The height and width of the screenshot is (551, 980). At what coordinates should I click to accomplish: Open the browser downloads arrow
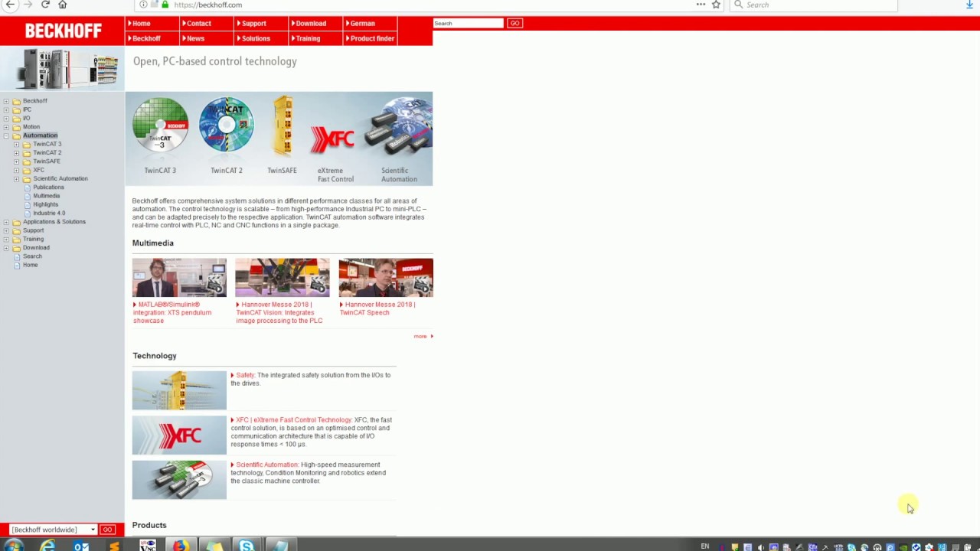coord(969,5)
